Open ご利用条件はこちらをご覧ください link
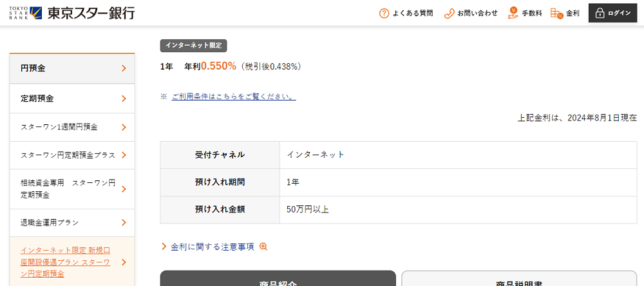The width and height of the screenshot is (644, 286). 234,97
